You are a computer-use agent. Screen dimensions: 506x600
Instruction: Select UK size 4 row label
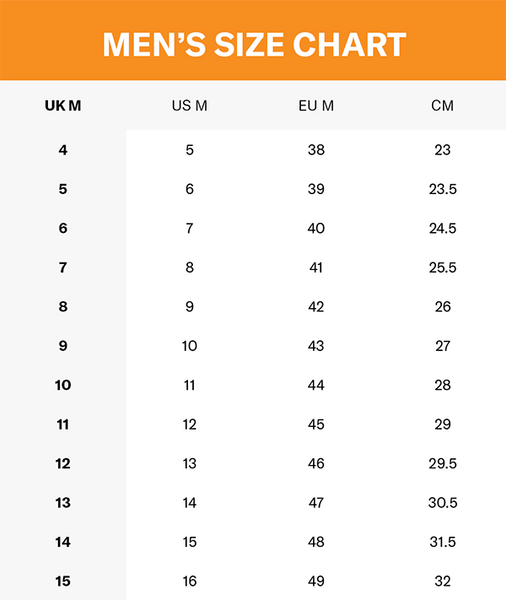[63, 150]
